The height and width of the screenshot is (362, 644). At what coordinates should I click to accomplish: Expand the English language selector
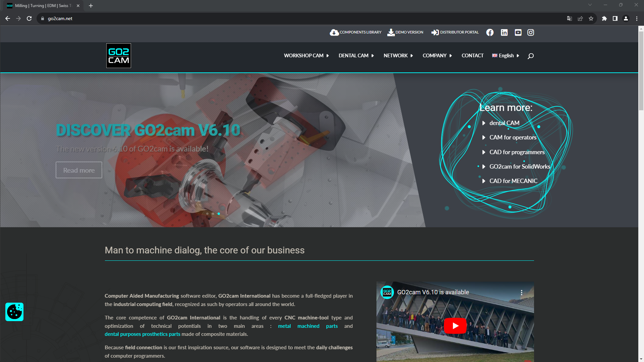pos(505,56)
